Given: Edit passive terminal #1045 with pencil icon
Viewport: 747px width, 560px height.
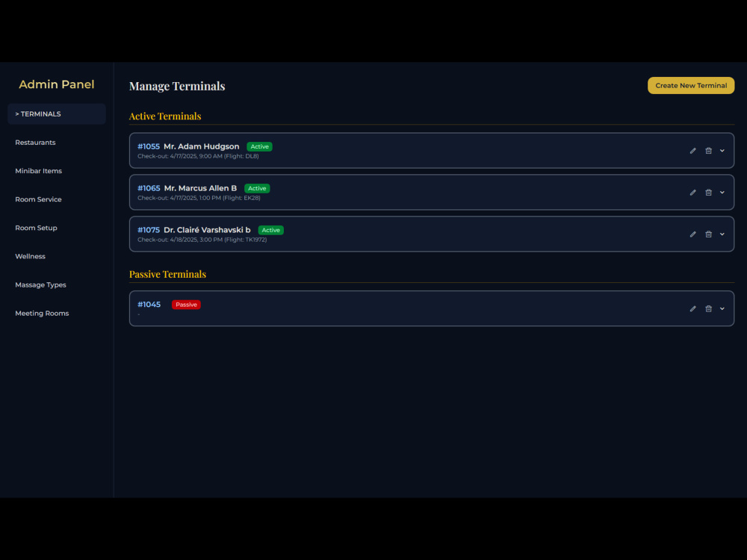Looking at the screenshot, I should click(692, 308).
